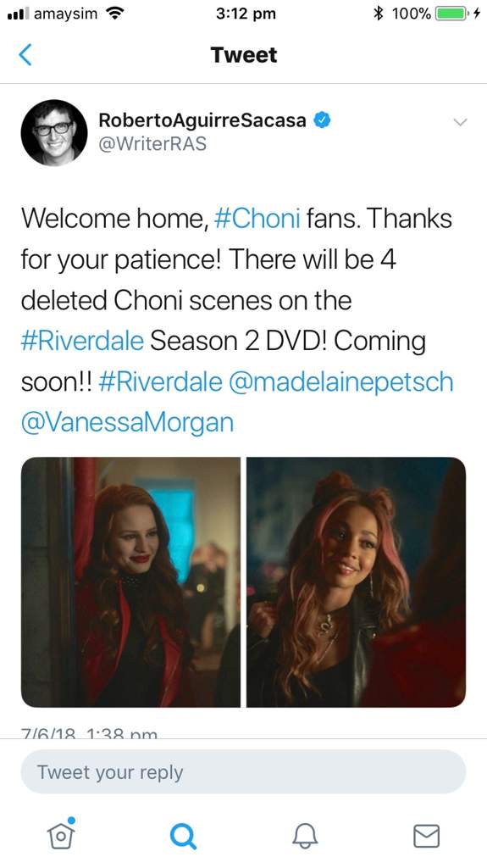Tap the Bluetooth status icon
Image resolution: width=487 pixels, height=868 pixels.
click(x=379, y=14)
